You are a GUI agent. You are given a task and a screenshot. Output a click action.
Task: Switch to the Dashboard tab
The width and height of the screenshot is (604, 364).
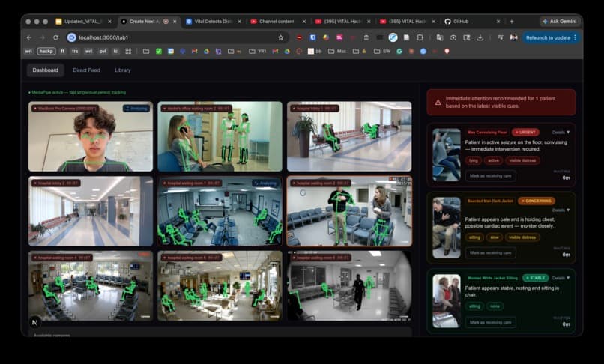(x=46, y=70)
